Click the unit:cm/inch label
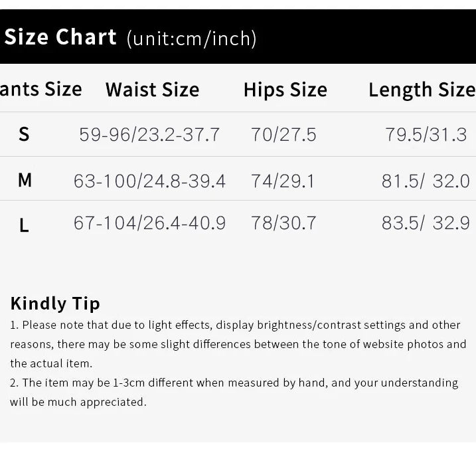This screenshot has width=476, height=461. click(191, 39)
